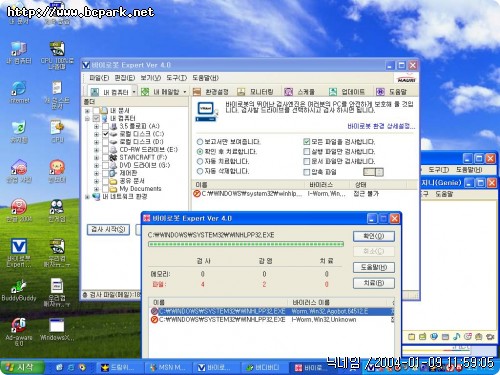Screen dimensions: 500x375
Task: Open the 바이로봇 Expert desktop shortcut
Action: pos(19,247)
